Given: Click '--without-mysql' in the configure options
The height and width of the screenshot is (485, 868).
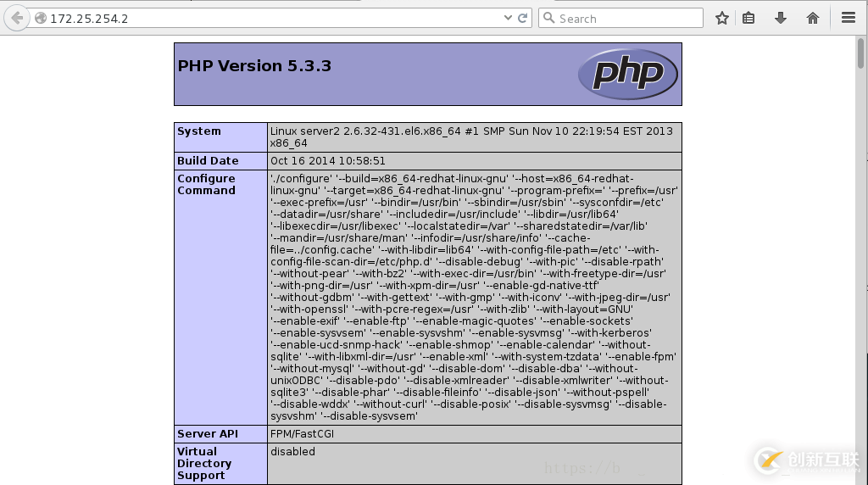Looking at the screenshot, I should (312, 368).
